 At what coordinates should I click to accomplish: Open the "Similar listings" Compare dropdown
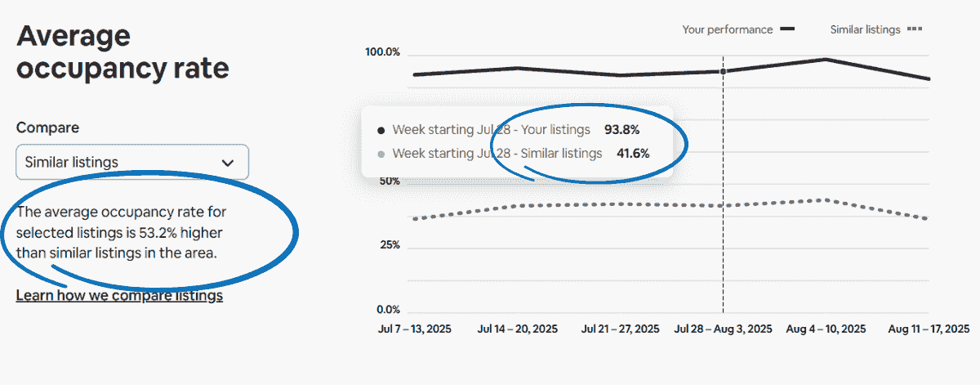[131, 162]
